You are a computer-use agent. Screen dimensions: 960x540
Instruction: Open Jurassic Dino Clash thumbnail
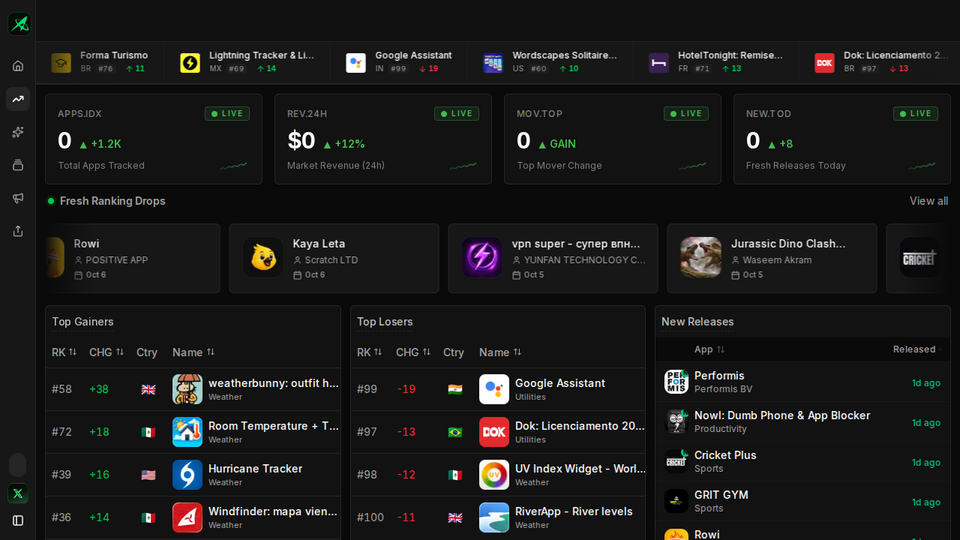coord(701,258)
